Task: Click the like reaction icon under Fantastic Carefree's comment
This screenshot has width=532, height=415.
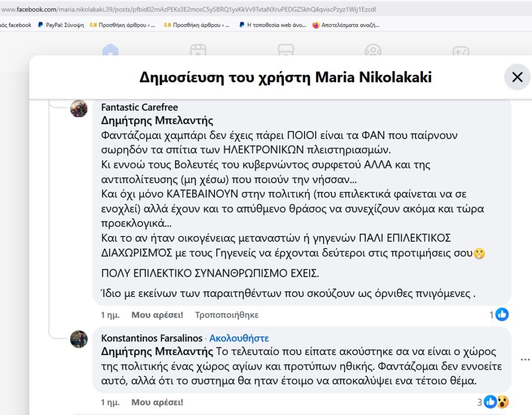Action: (502, 315)
